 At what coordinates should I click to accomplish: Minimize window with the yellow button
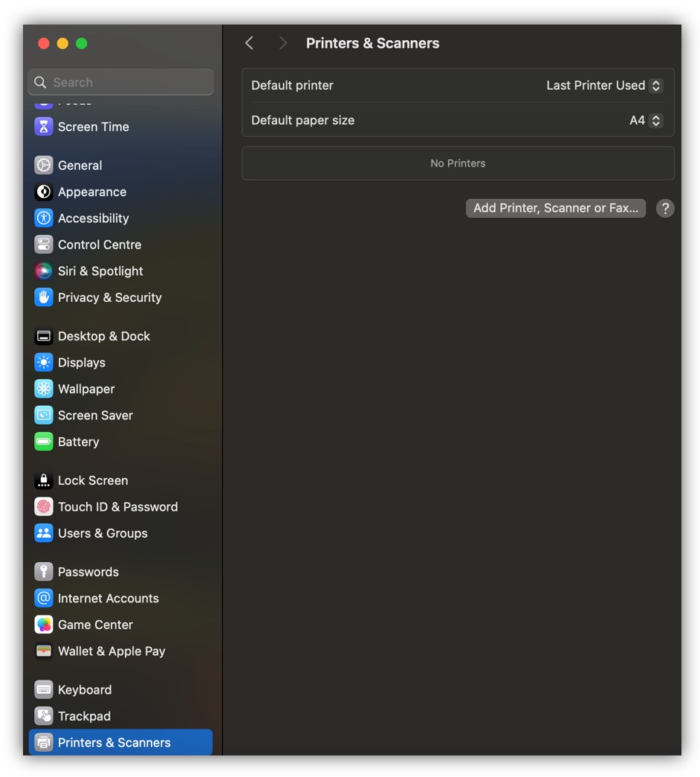coord(62,44)
